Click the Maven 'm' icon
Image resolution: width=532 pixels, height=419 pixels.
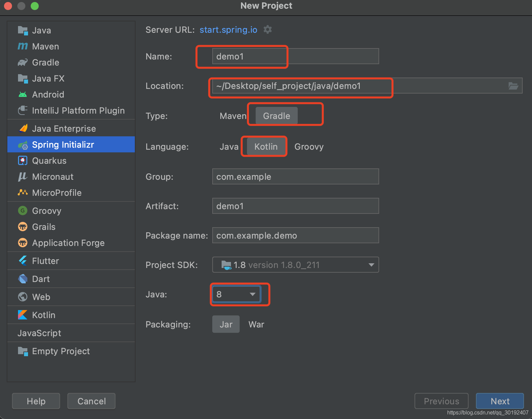23,46
